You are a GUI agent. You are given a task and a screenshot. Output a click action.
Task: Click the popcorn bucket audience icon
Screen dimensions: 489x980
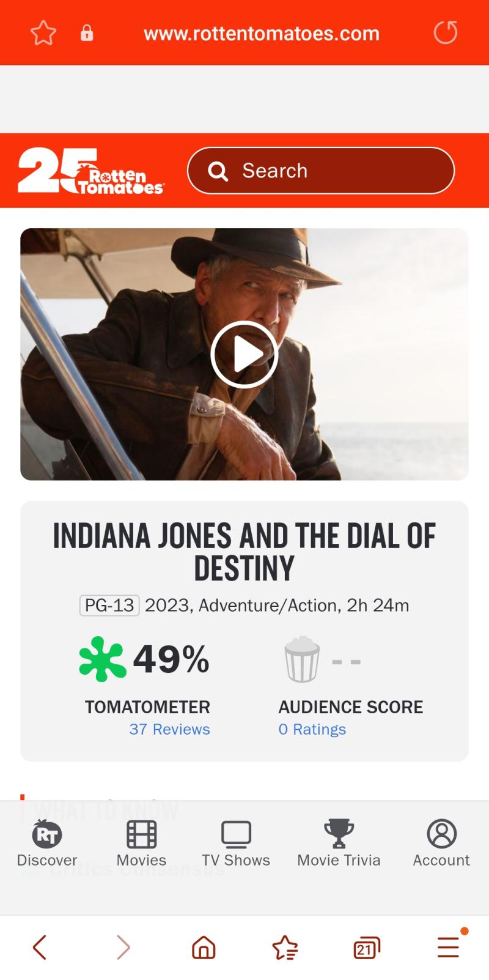pyautogui.click(x=302, y=659)
